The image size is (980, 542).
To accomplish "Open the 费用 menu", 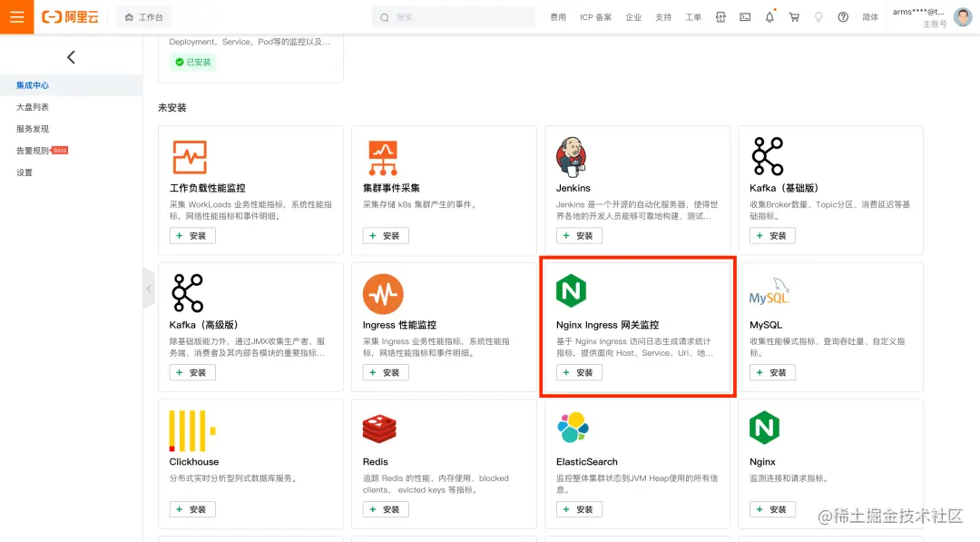I will point(557,17).
